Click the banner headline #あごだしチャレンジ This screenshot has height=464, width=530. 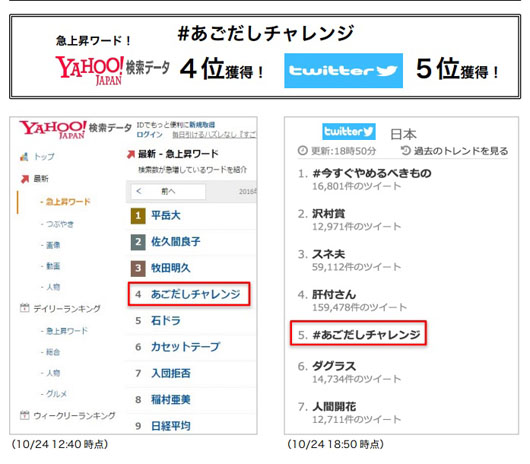click(266, 33)
